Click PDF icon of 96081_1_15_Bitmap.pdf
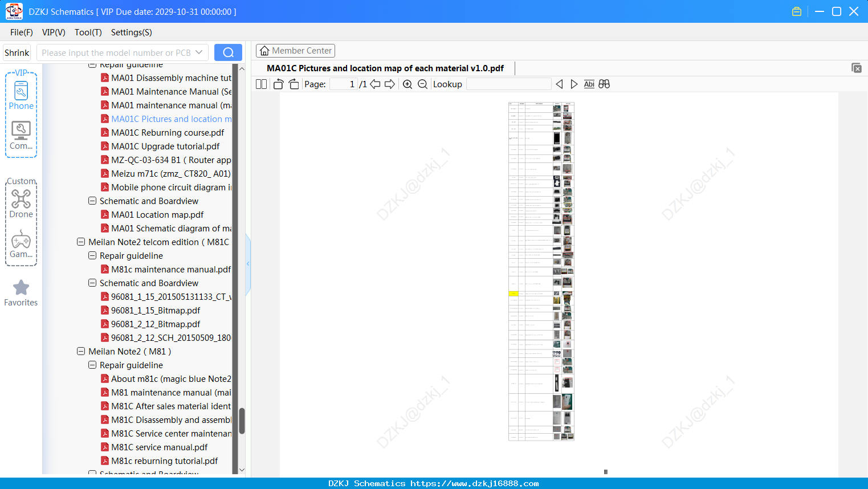This screenshot has width=868, height=489. point(105,311)
